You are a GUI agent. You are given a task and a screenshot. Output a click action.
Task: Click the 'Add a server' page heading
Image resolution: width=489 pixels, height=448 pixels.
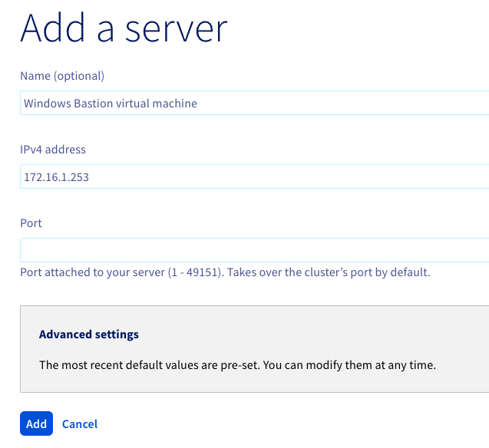point(124,28)
